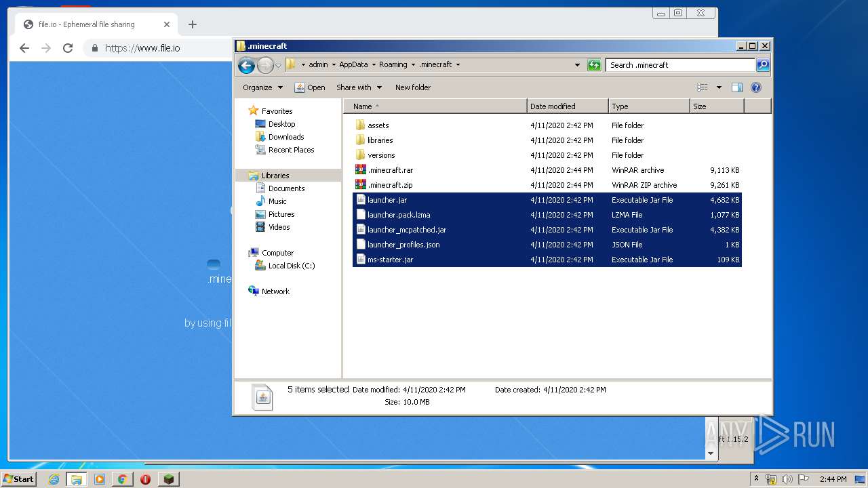The height and width of the screenshot is (488, 868).
Task: Open Minecraft launcher taskbar icon
Action: (x=168, y=479)
